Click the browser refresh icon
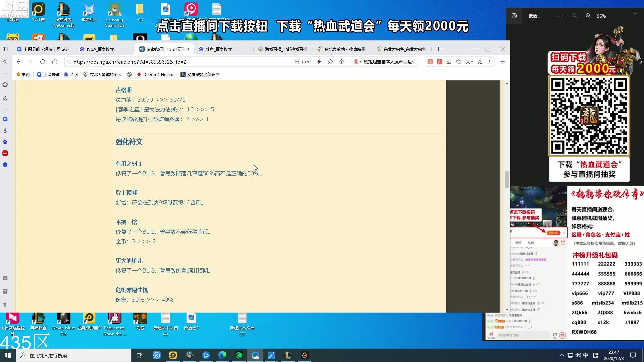644x362 pixels. click(x=43, y=62)
